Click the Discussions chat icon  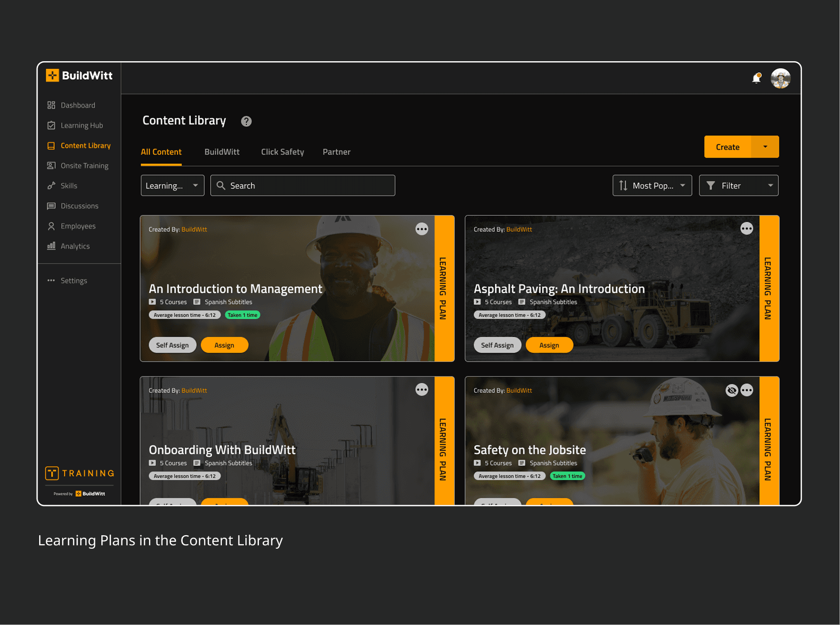(51, 206)
